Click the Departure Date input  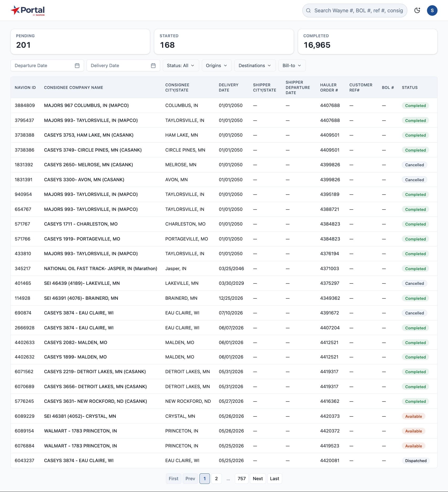(x=47, y=66)
